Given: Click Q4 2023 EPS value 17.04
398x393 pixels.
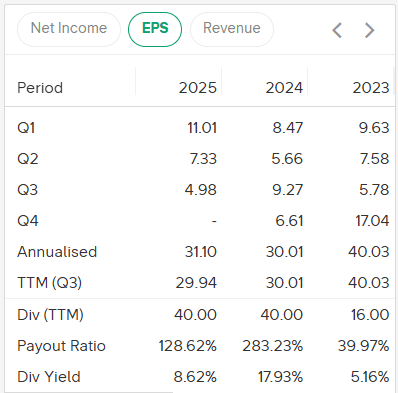Looking at the screenshot, I should coord(372,221).
